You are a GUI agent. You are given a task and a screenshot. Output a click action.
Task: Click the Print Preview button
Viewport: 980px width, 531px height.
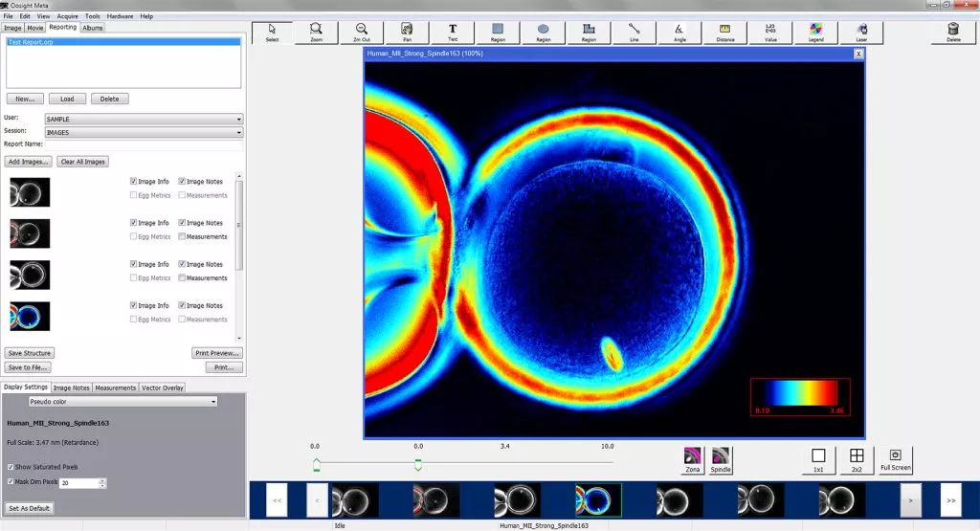[216, 353]
